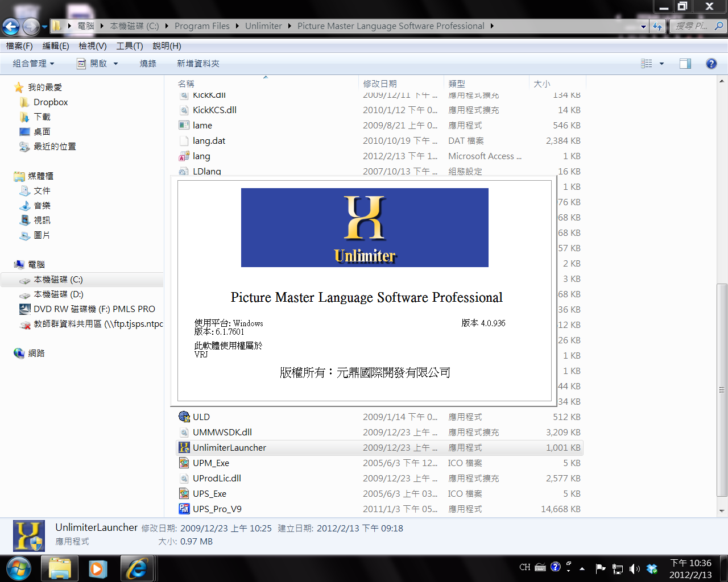Viewport: 728px width, 582px height.
Task: Open the 說明(H) menu
Action: pos(167,46)
